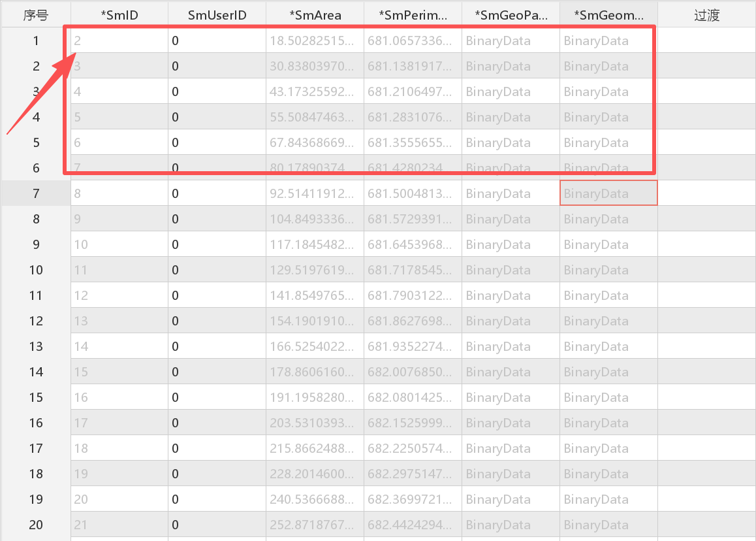756x541 pixels.
Task: Select the 过渡 cell in row 15
Action: [x=706, y=397]
